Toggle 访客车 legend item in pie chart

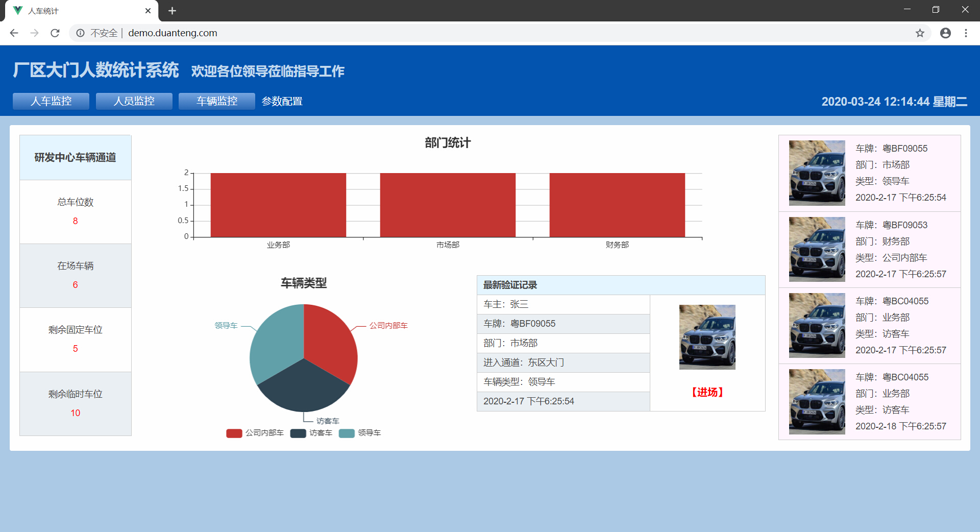312,433
